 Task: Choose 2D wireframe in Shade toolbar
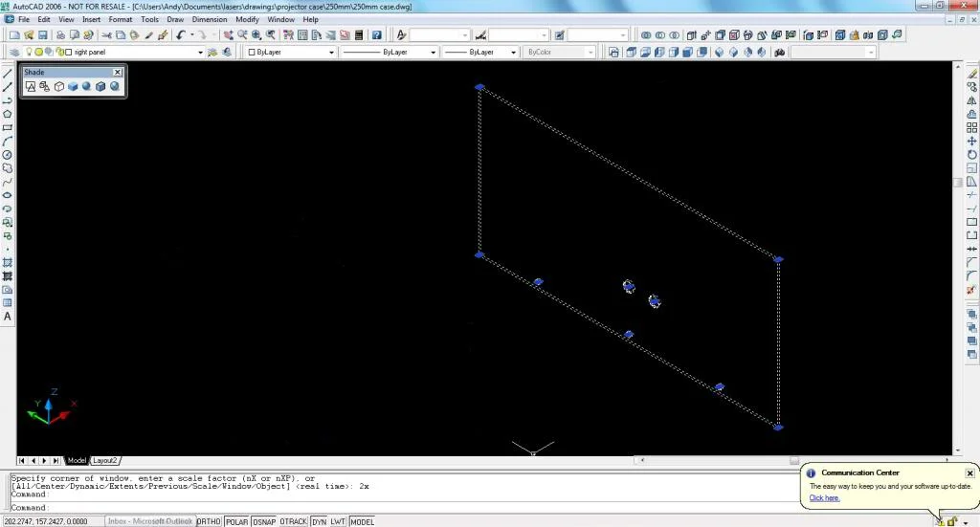31,86
